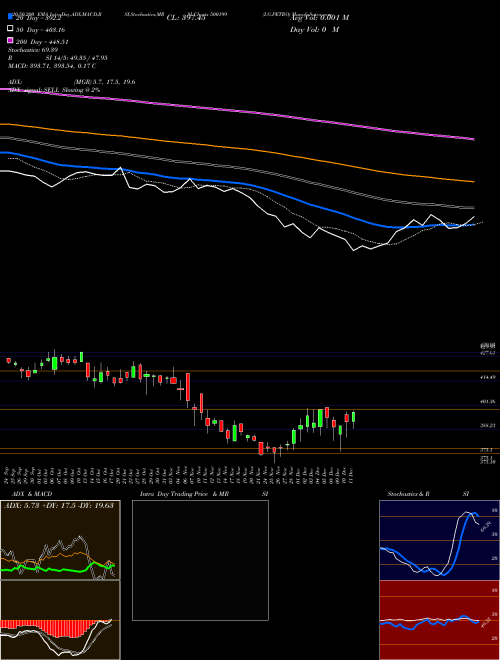Click the 414.49 price axis label
Viewport: 500px width, 660px height.
(x=487, y=378)
